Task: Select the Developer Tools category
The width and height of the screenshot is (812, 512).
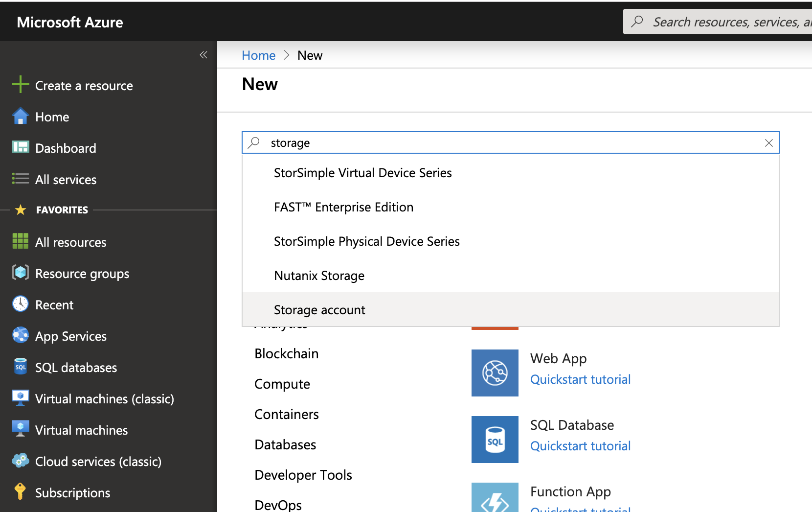Action: [303, 475]
